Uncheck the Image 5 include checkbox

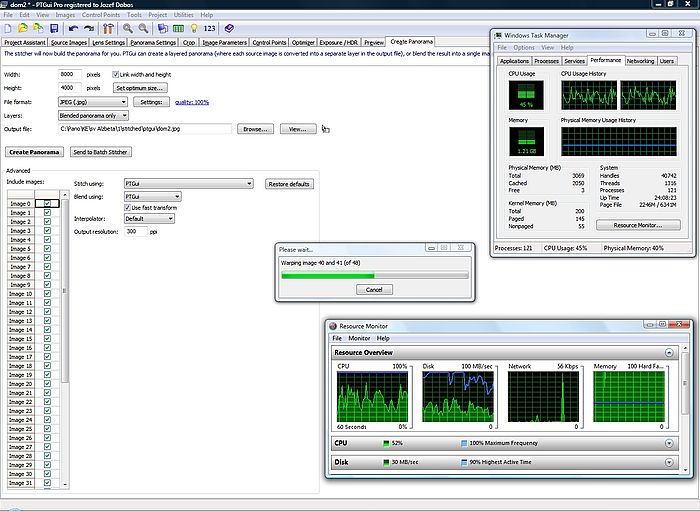coord(47,249)
